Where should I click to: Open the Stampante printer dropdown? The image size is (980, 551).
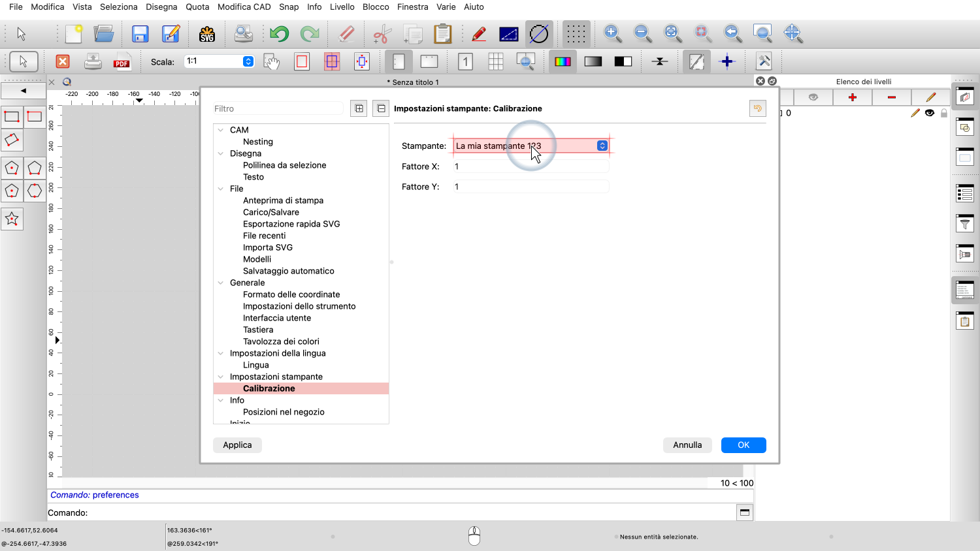(x=602, y=146)
